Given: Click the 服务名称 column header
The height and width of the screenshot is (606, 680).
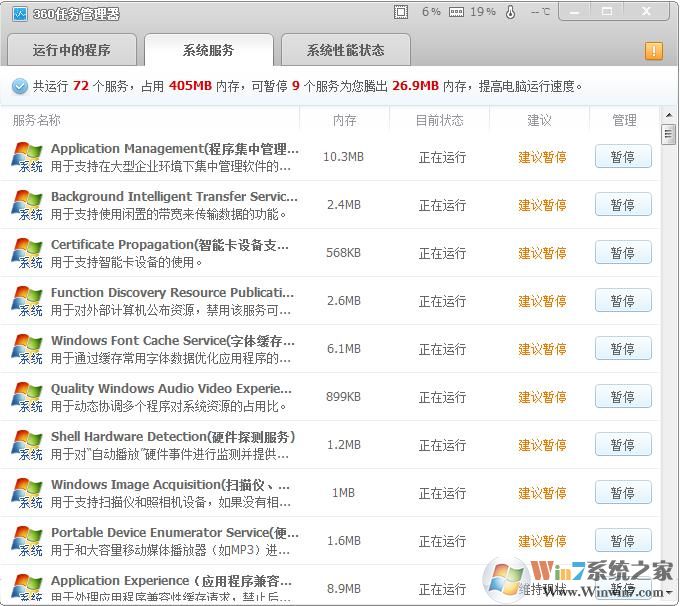Looking at the screenshot, I should coord(37,120).
